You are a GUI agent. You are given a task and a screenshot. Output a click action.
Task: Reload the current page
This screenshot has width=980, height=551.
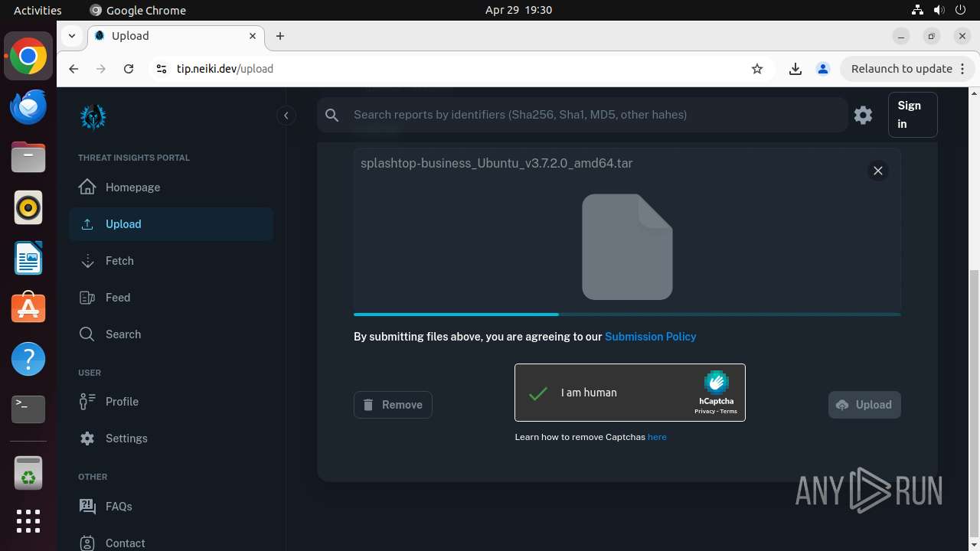click(x=129, y=69)
